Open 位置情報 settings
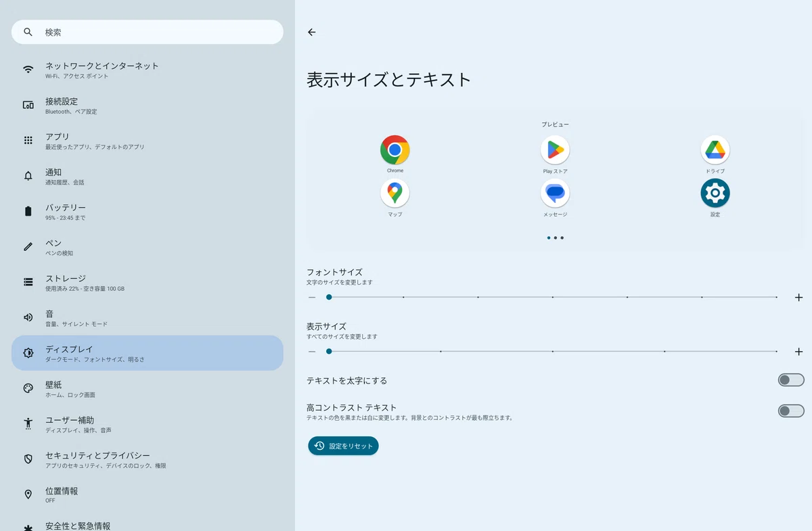Viewport: 812px width, 531px height. click(148, 494)
